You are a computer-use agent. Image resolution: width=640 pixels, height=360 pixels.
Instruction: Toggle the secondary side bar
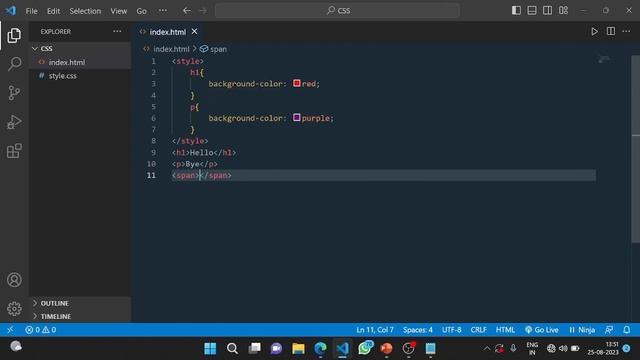(x=547, y=11)
